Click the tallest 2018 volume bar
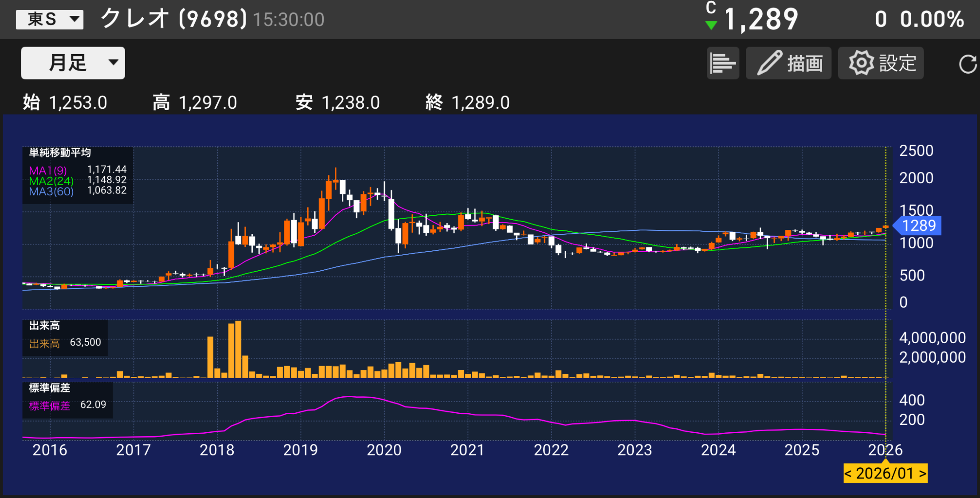The height and width of the screenshot is (498, 980). point(238,349)
